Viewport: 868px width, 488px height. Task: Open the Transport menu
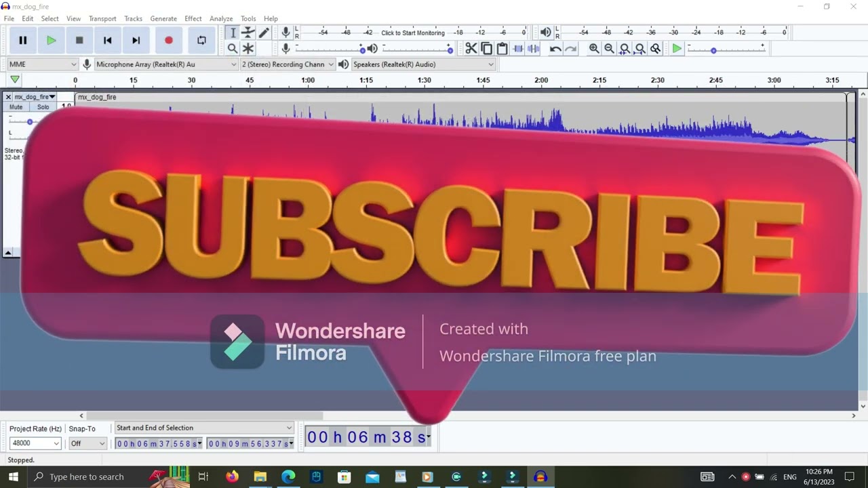[102, 18]
